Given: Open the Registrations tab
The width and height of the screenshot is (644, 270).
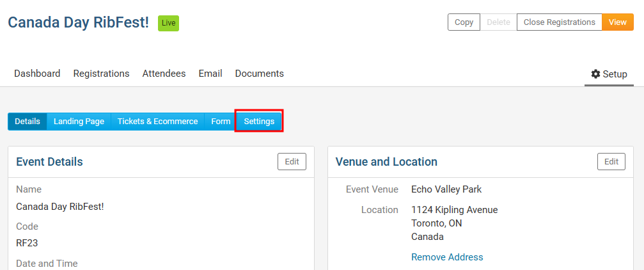Looking at the screenshot, I should pyautogui.click(x=101, y=74).
